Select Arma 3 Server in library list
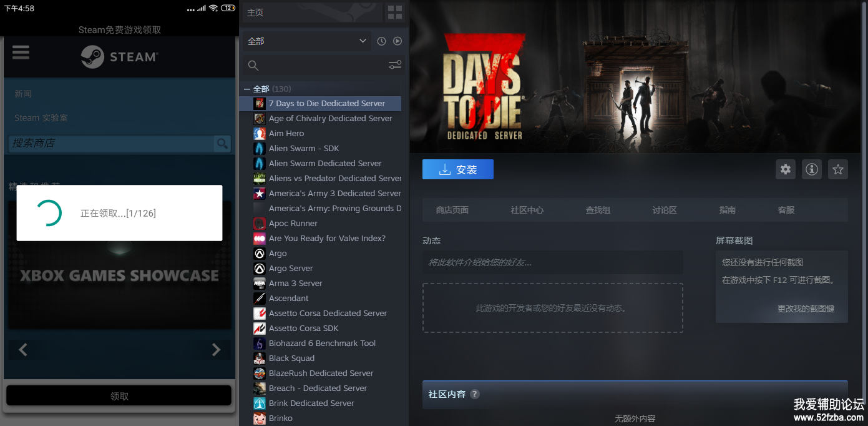Screen dimensions: 868x426 click(295, 283)
